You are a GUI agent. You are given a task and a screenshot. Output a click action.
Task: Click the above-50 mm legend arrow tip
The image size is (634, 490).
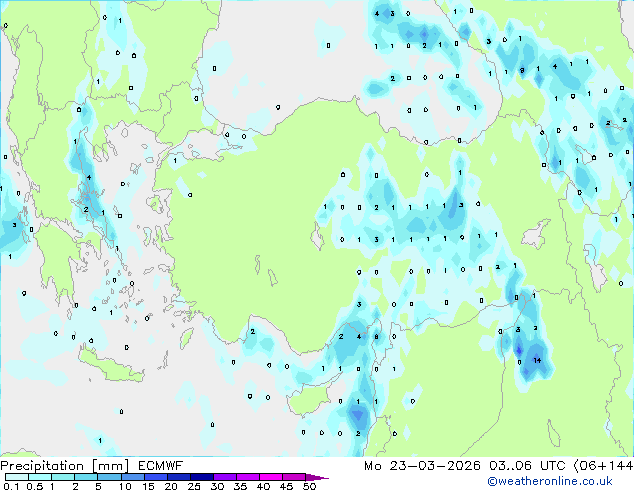coord(317,477)
